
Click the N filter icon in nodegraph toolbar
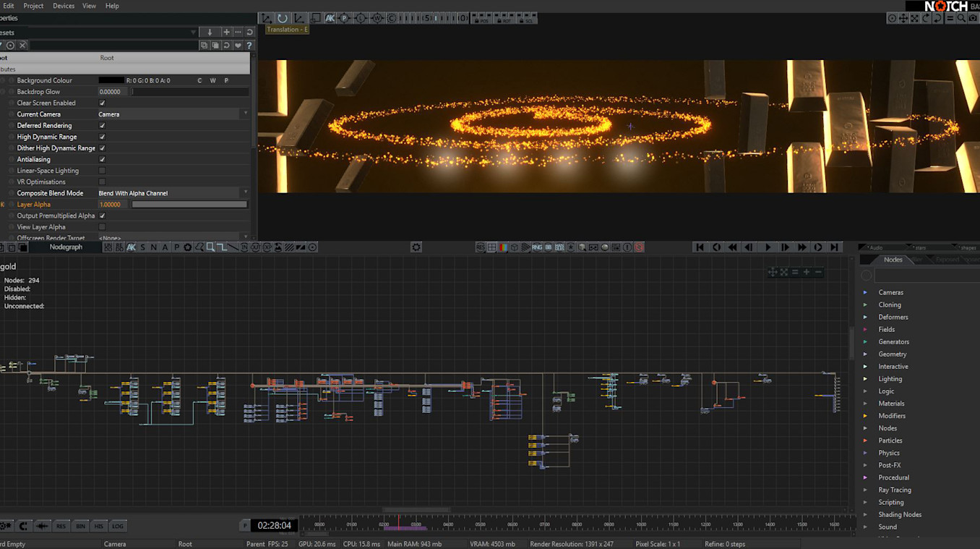point(153,247)
